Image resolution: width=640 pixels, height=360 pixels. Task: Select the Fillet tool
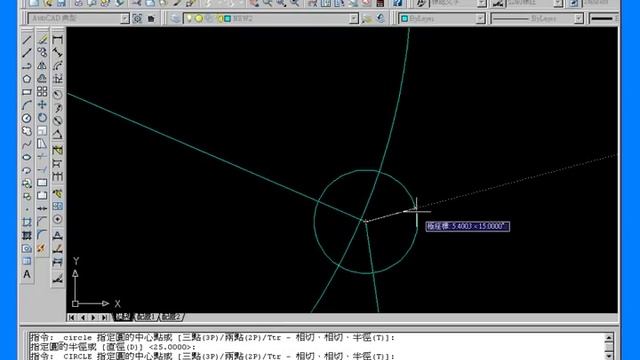point(42,235)
